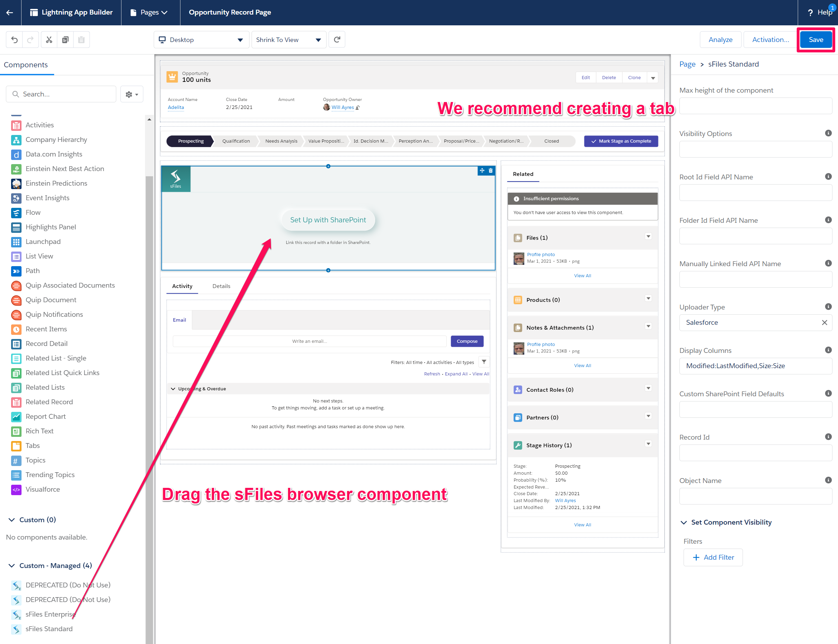Collapse the Upcoming & Overdue section
Screen dimensions: 838x644
[173, 389]
